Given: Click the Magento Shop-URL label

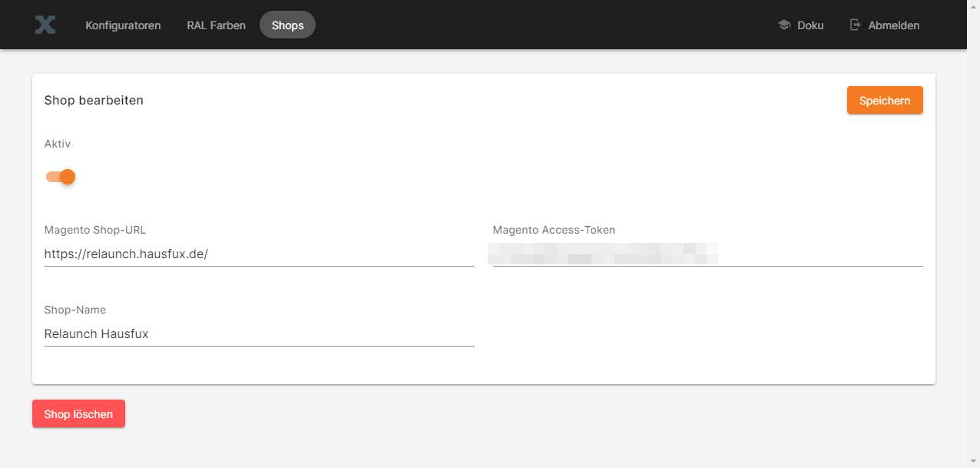Looking at the screenshot, I should tap(95, 230).
